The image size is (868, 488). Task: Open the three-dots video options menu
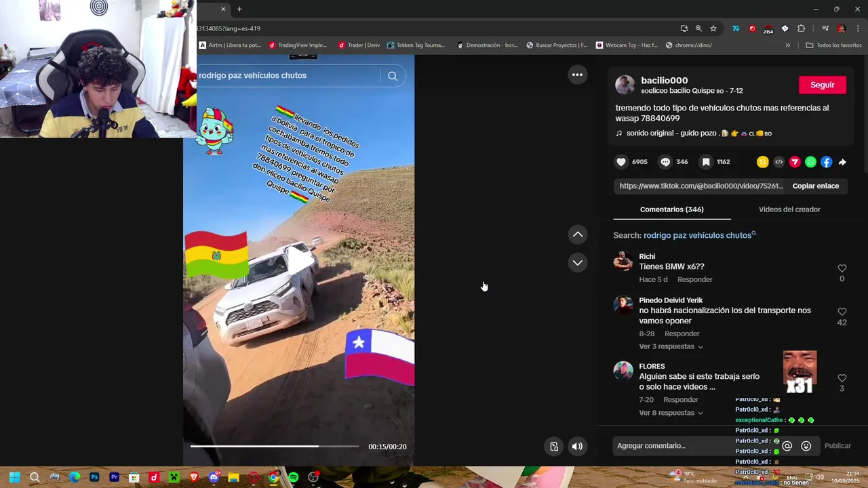coord(577,75)
